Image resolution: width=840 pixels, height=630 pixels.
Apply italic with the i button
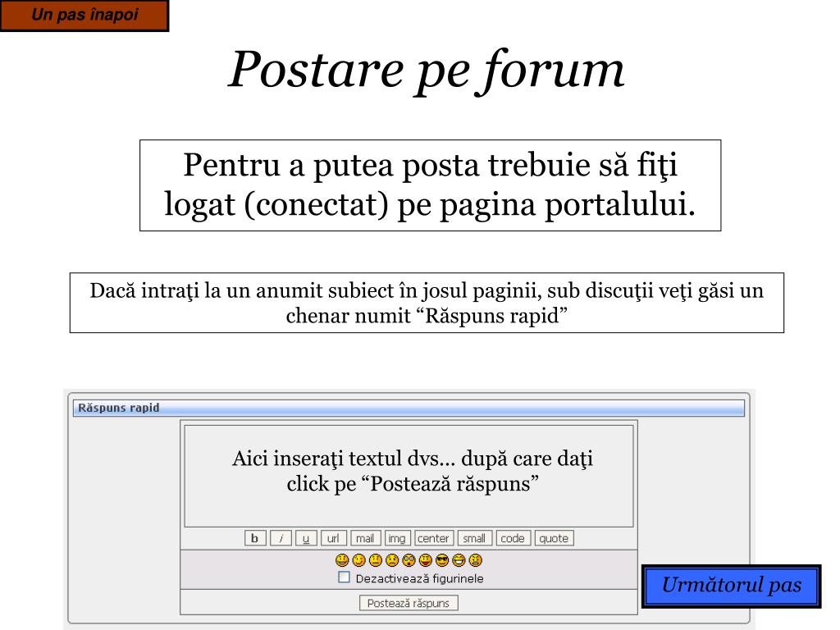tap(281, 538)
